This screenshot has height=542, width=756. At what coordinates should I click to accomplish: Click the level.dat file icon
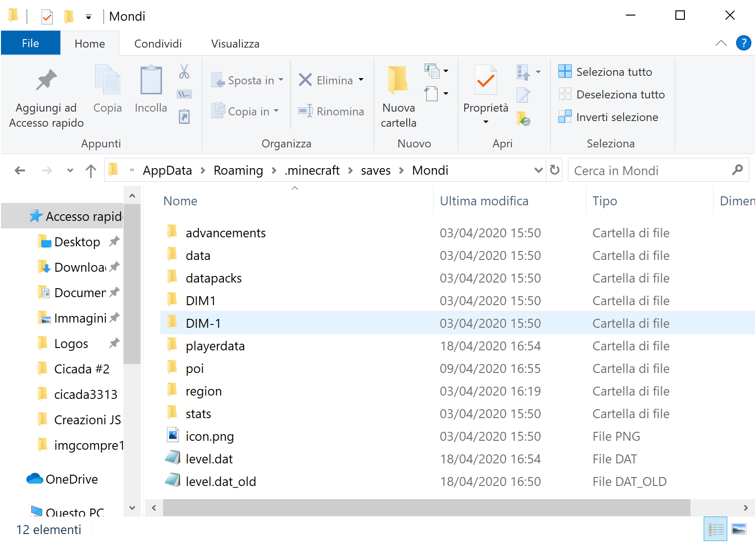click(173, 457)
